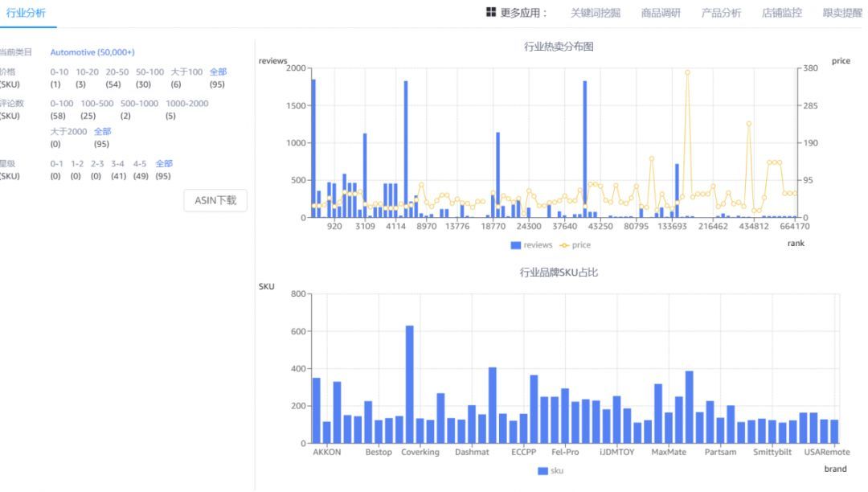
Task: Click the MaxMate brand axis label
Action: click(x=669, y=452)
